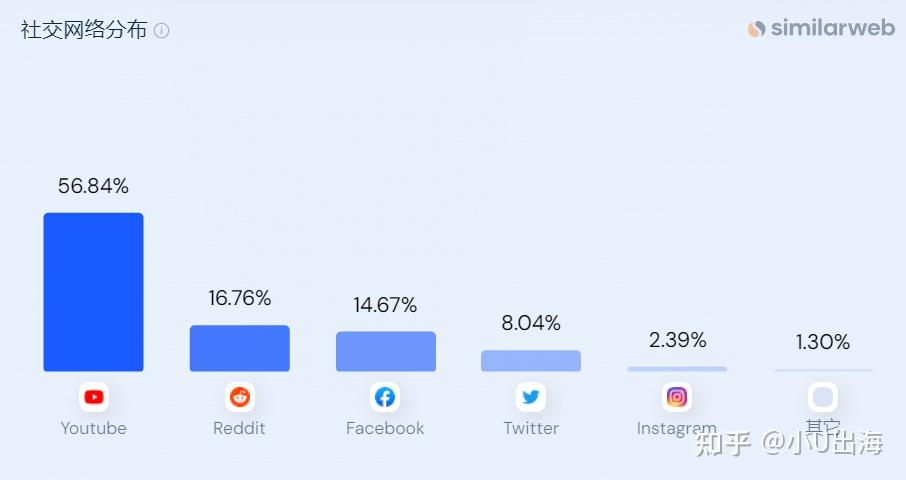This screenshot has height=480, width=906.
Task: Click the Reddit label text
Action: 239,428
